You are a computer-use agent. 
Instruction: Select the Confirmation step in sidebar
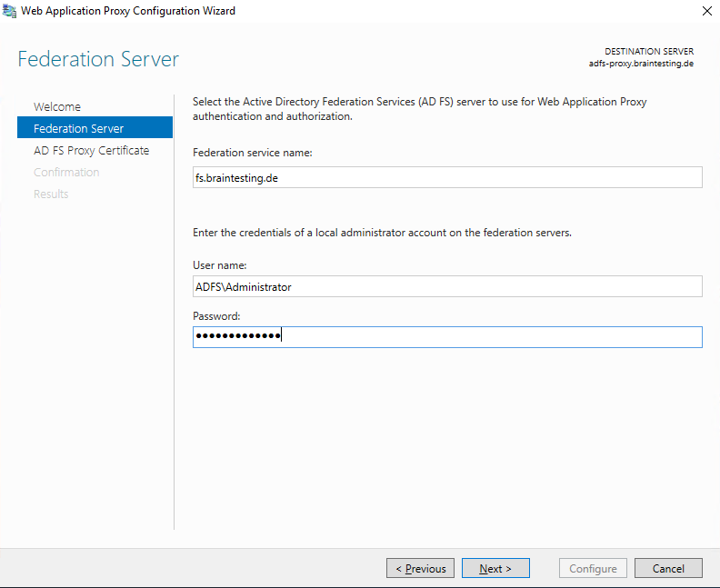click(x=66, y=172)
